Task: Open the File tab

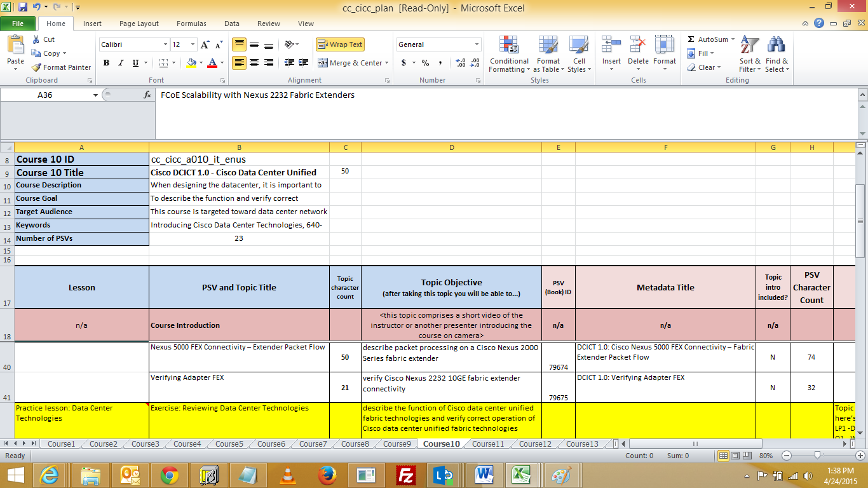Action: [x=18, y=24]
